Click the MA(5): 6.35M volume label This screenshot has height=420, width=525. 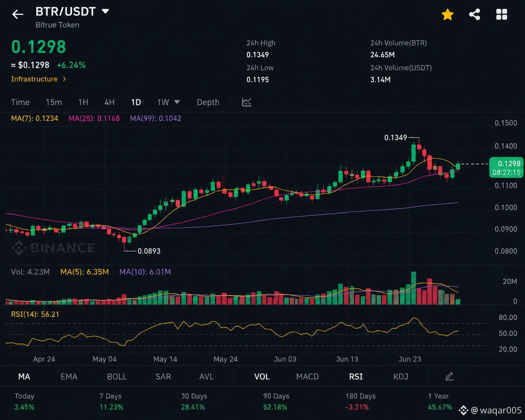click(85, 272)
